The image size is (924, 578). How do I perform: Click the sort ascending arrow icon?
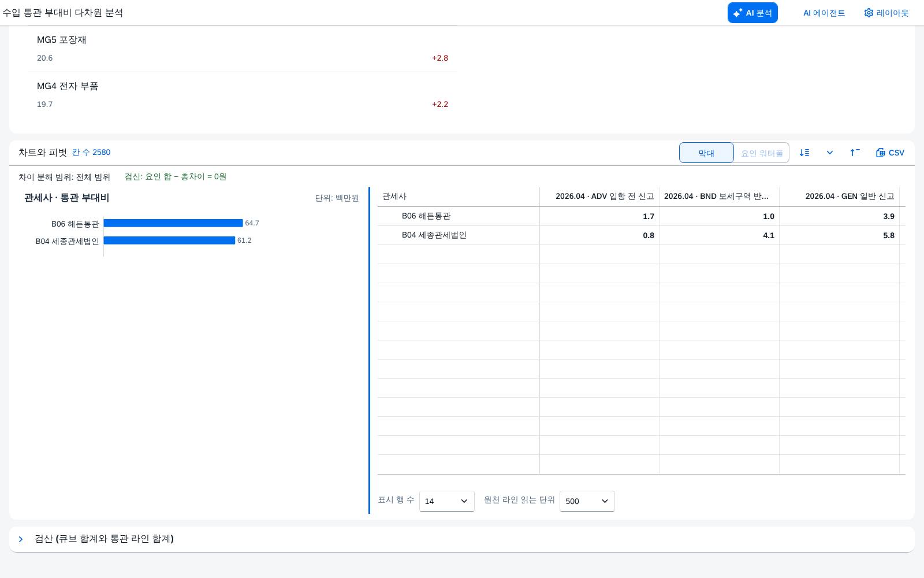[855, 153]
